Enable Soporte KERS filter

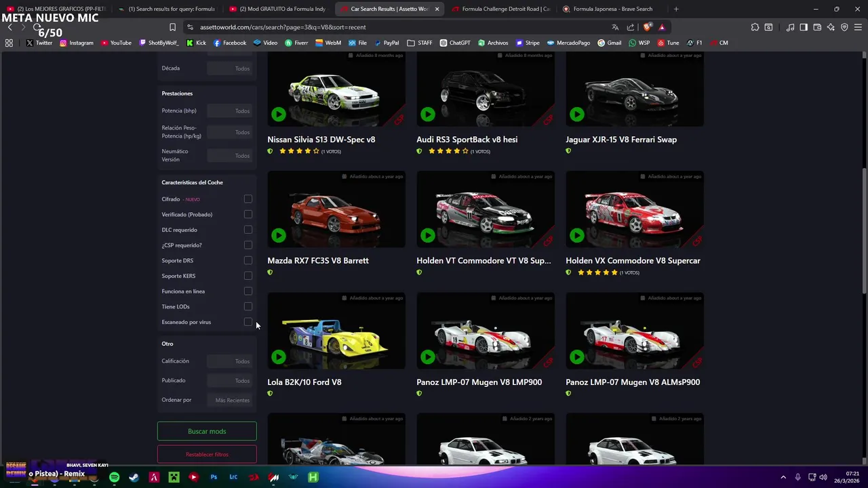(248, 276)
